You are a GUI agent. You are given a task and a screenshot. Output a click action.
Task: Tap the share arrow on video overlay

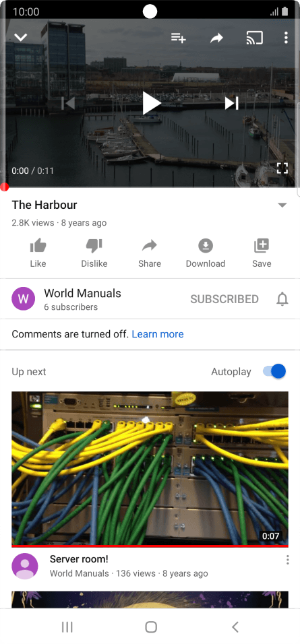pos(216,38)
